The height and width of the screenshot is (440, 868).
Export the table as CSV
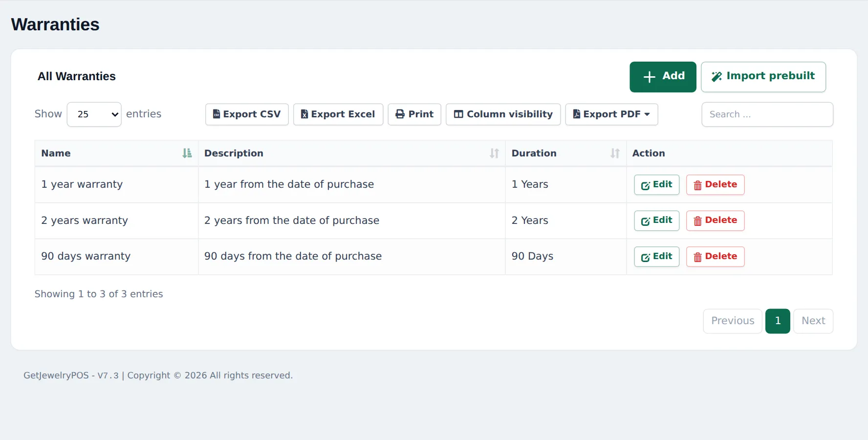[247, 114]
